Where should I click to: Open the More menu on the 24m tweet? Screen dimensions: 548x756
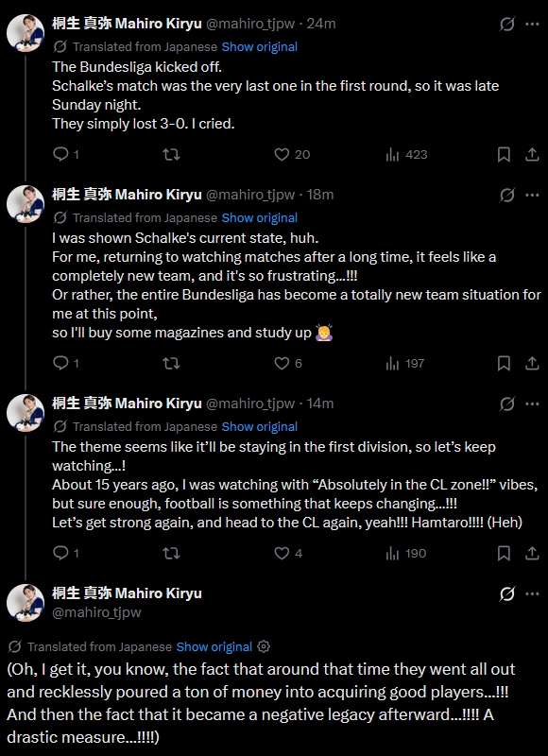point(532,24)
